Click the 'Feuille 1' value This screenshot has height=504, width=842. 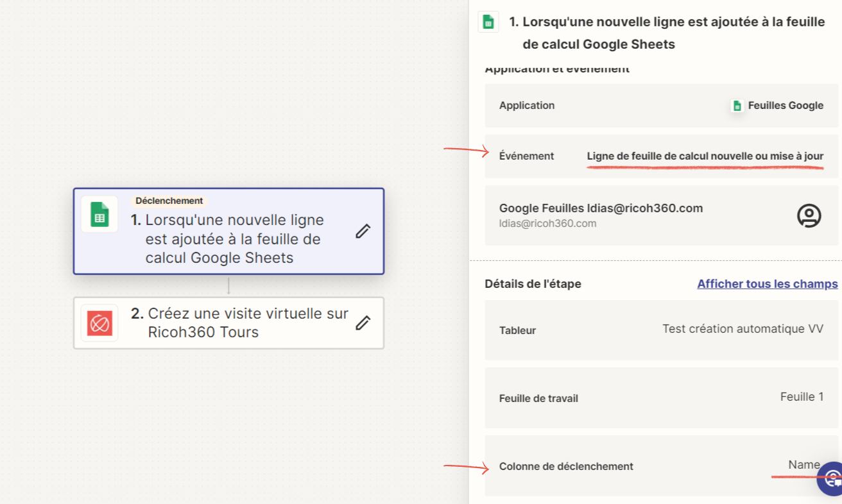coord(802,397)
